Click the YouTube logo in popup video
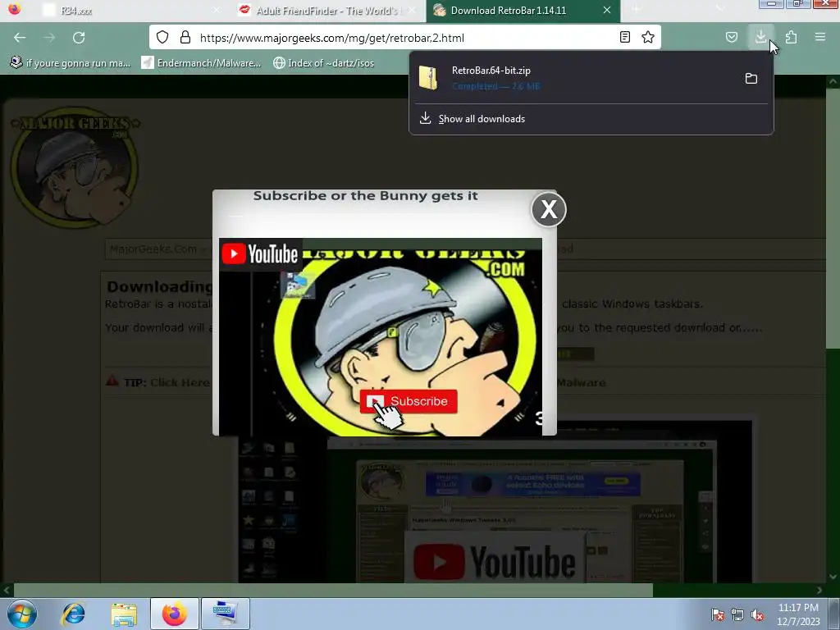The width and height of the screenshot is (840, 630). point(260,254)
